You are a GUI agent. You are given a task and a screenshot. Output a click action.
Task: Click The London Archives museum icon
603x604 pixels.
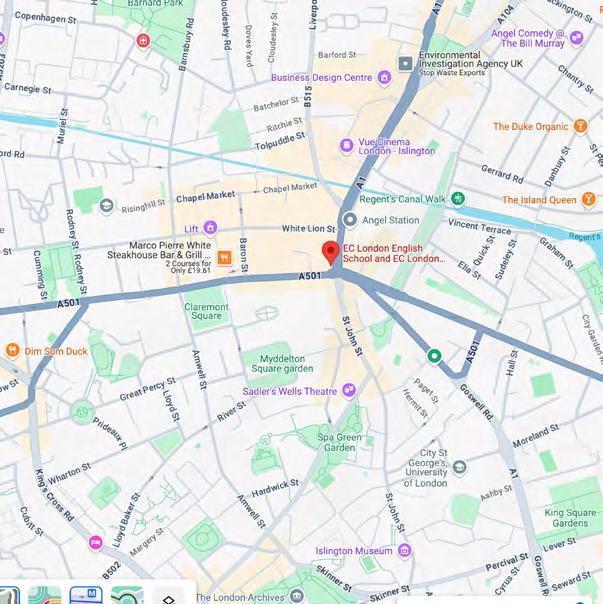click(x=296, y=596)
